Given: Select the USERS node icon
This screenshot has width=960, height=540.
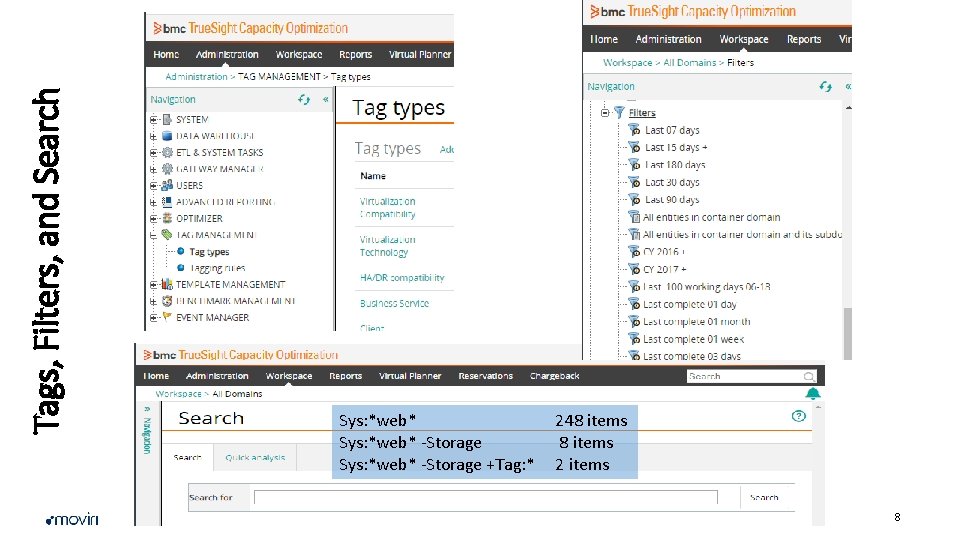Looking at the screenshot, I should pos(167,185).
